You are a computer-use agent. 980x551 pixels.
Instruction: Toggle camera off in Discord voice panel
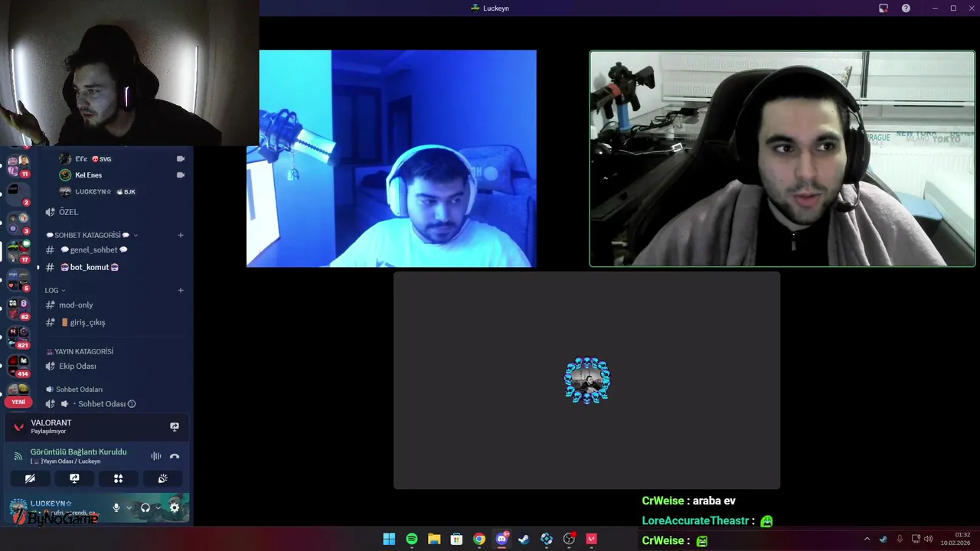tap(30, 478)
